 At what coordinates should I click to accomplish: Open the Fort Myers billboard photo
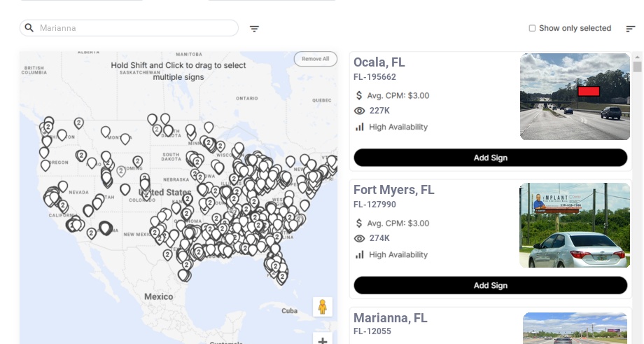575,225
